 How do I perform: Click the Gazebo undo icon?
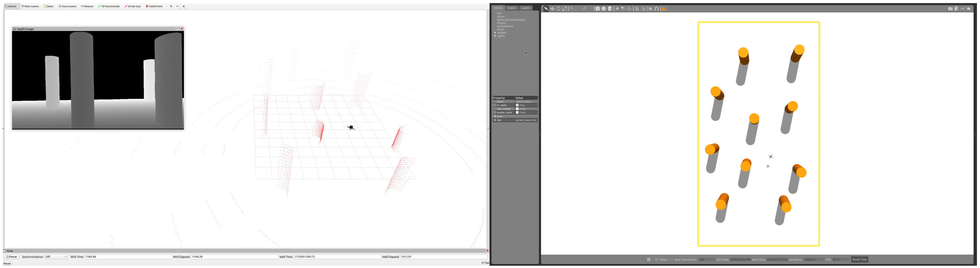coord(572,9)
